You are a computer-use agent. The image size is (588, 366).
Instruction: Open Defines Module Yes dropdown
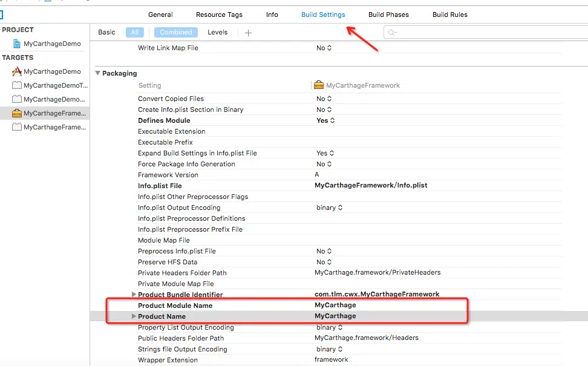click(325, 120)
